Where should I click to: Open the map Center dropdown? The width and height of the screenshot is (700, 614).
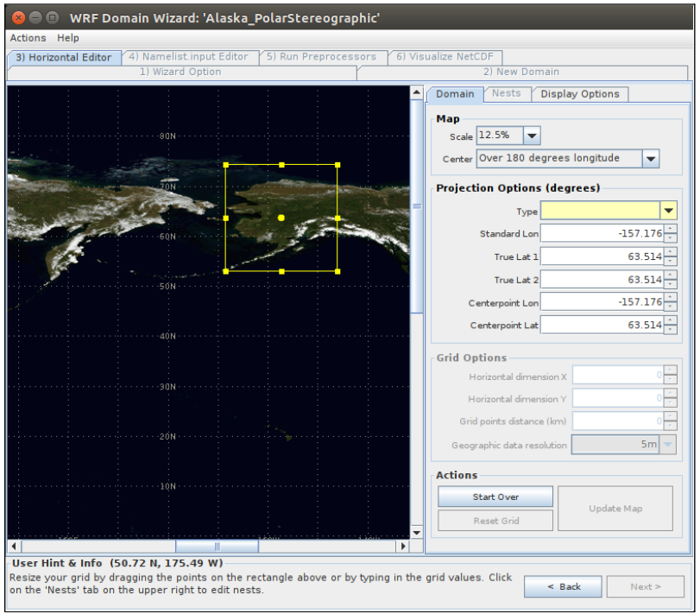pyautogui.click(x=651, y=159)
